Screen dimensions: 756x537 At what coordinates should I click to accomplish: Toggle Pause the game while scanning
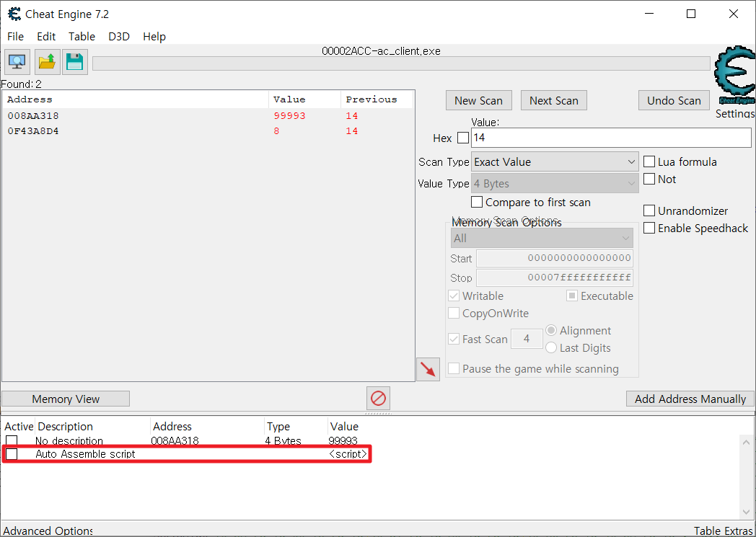tap(454, 369)
